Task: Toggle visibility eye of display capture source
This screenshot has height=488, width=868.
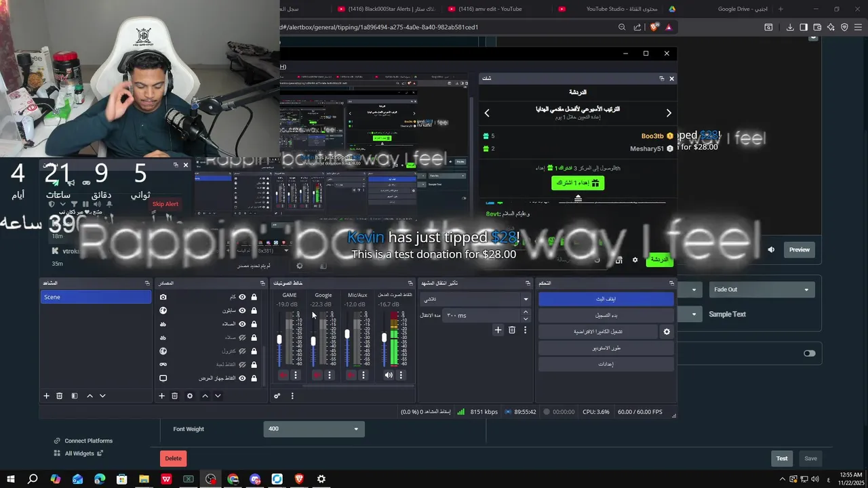Action: coord(242,378)
